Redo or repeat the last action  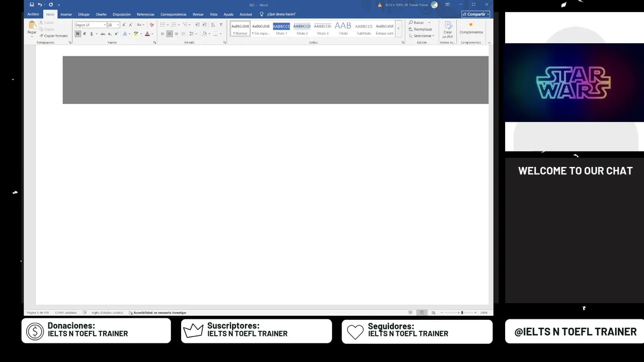(x=51, y=5)
